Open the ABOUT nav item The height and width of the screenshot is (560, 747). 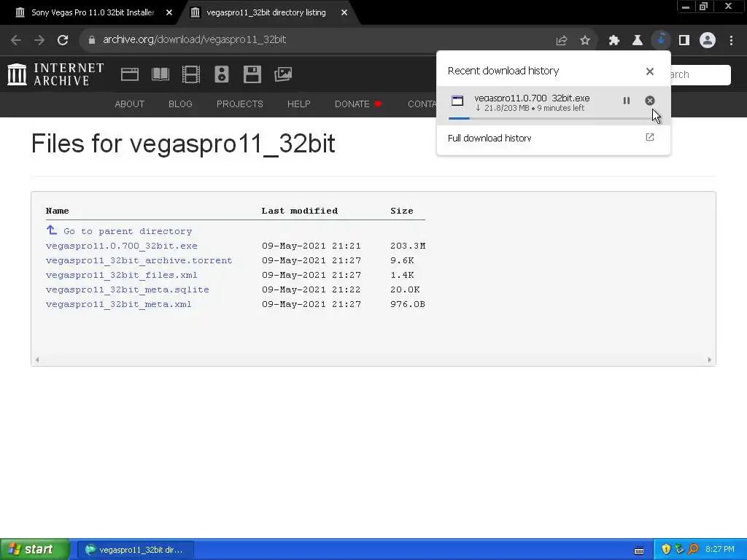130,104
